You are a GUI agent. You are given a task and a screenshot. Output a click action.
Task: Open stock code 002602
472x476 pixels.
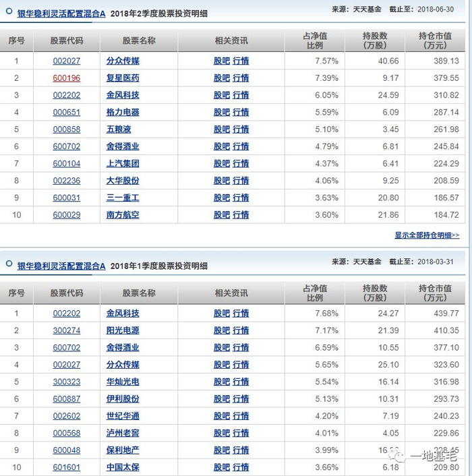67,416
